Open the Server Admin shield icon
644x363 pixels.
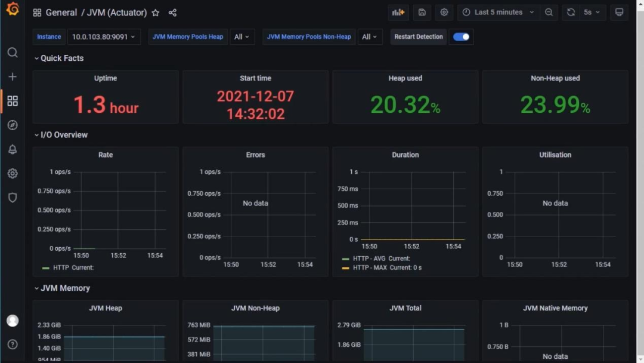coord(13,198)
